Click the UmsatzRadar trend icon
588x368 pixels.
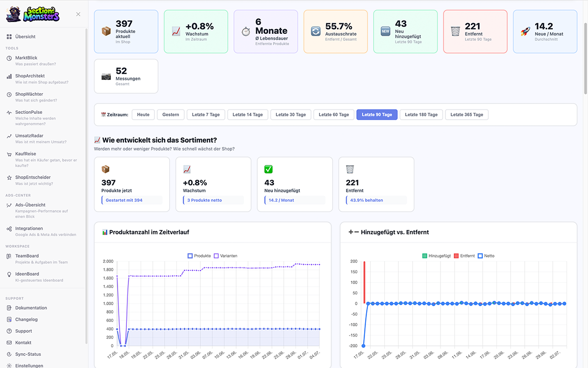9,136
